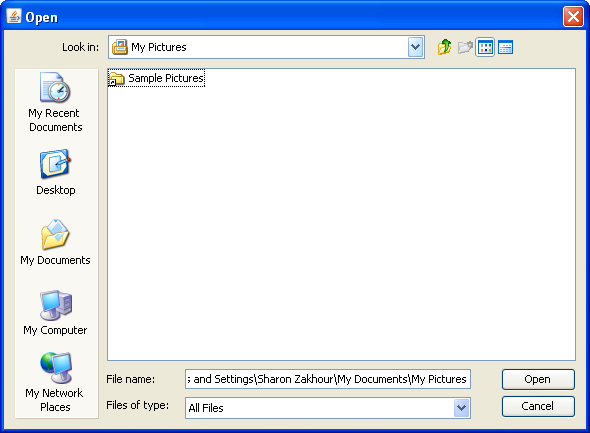
Task: Browse My Computer
Action: [x=56, y=313]
